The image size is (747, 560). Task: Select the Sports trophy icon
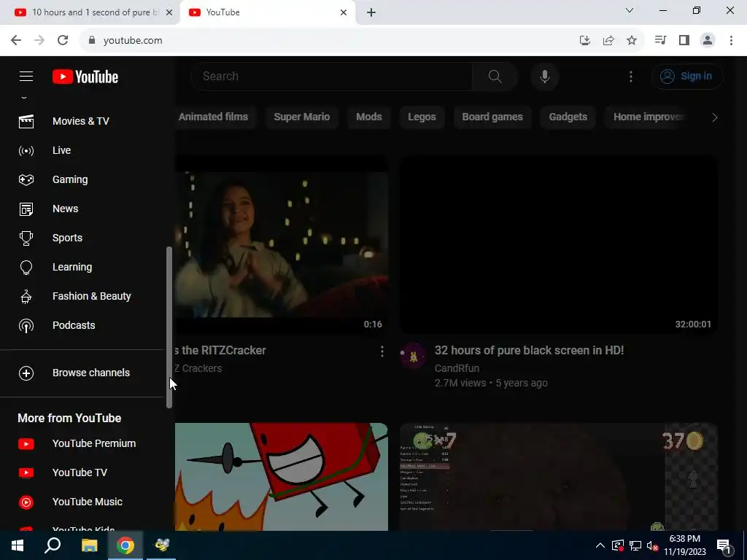(x=26, y=238)
